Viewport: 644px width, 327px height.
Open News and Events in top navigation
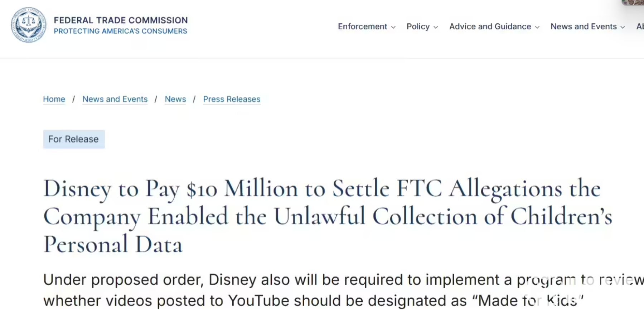[584, 27]
